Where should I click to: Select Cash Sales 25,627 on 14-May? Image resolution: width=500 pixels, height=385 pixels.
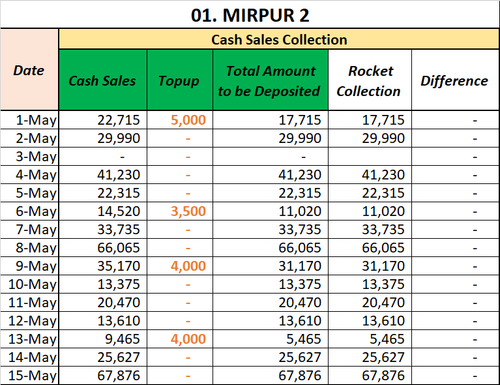(x=103, y=357)
